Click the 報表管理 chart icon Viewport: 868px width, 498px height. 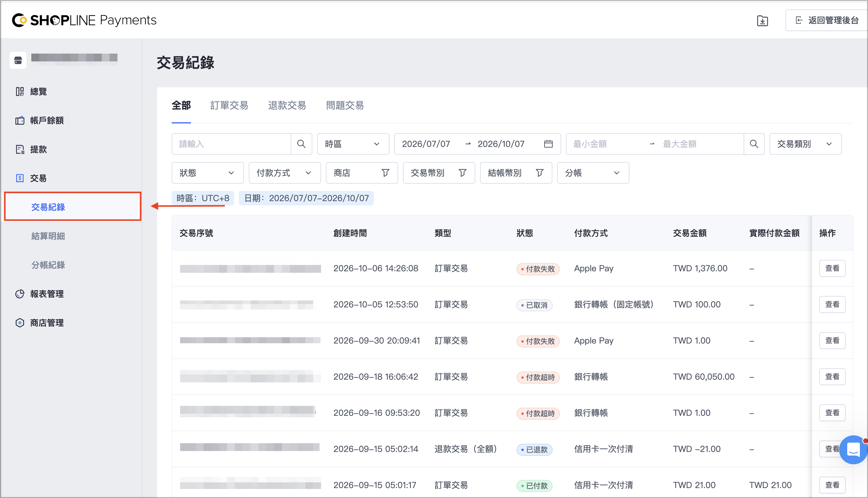click(x=20, y=294)
